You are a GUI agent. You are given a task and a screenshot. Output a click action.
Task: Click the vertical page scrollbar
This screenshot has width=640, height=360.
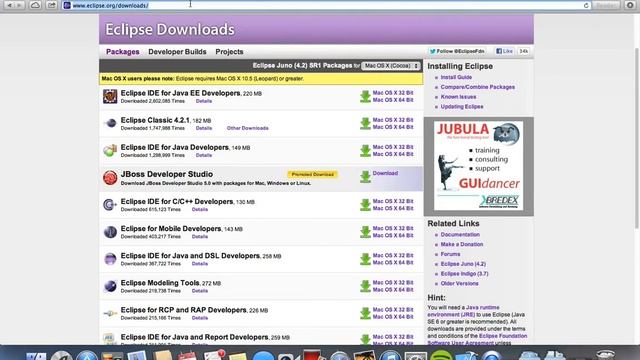tap(637, 139)
